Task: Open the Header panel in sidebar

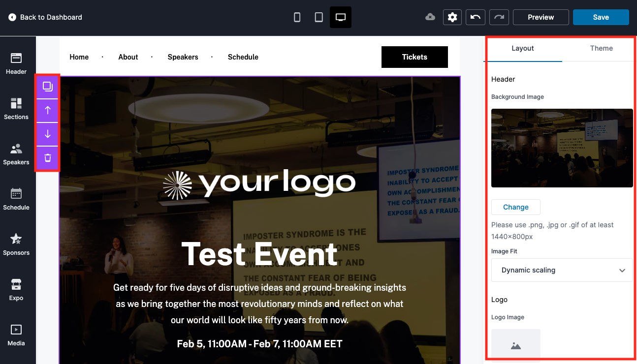Action: [16, 63]
